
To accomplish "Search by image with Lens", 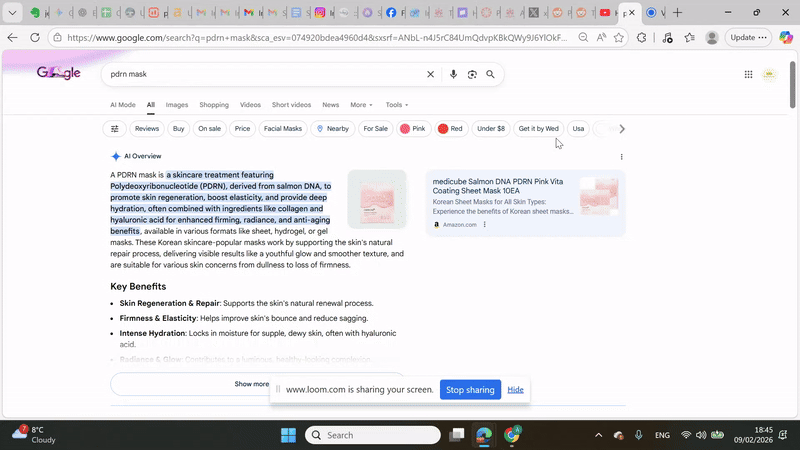I will (472, 74).
